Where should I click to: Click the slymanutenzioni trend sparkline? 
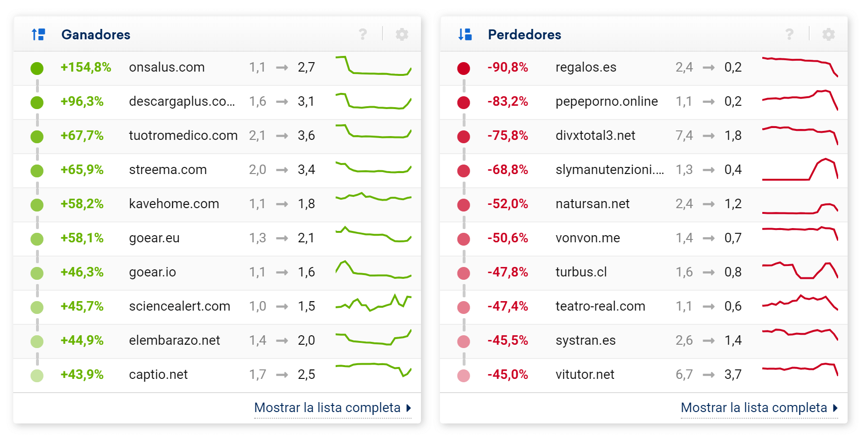[x=800, y=170]
